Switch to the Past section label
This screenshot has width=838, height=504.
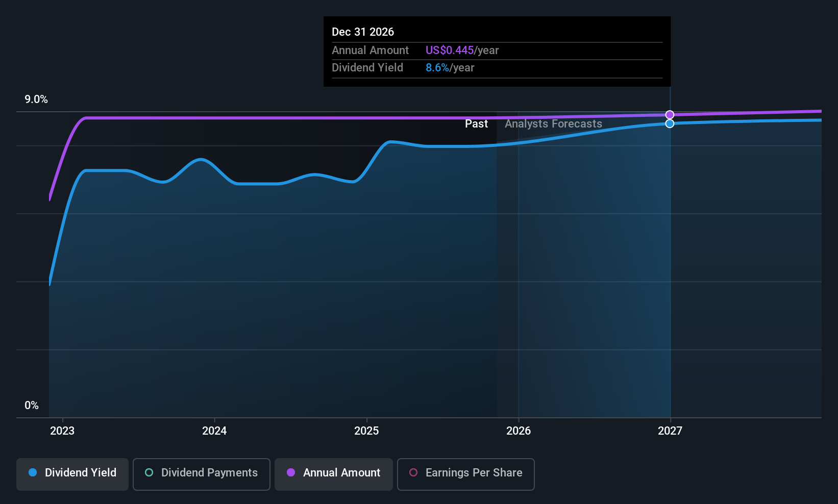(x=476, y=123)
